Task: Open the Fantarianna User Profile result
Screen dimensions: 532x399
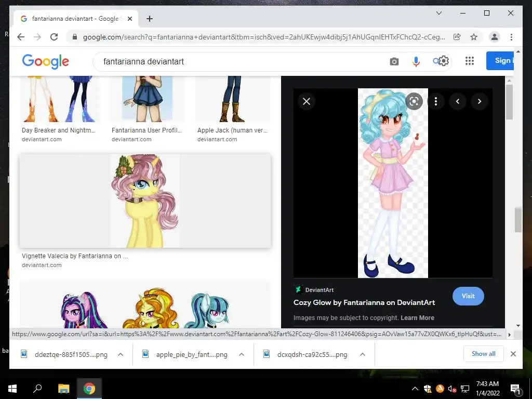Action: (x=147, y=130)
